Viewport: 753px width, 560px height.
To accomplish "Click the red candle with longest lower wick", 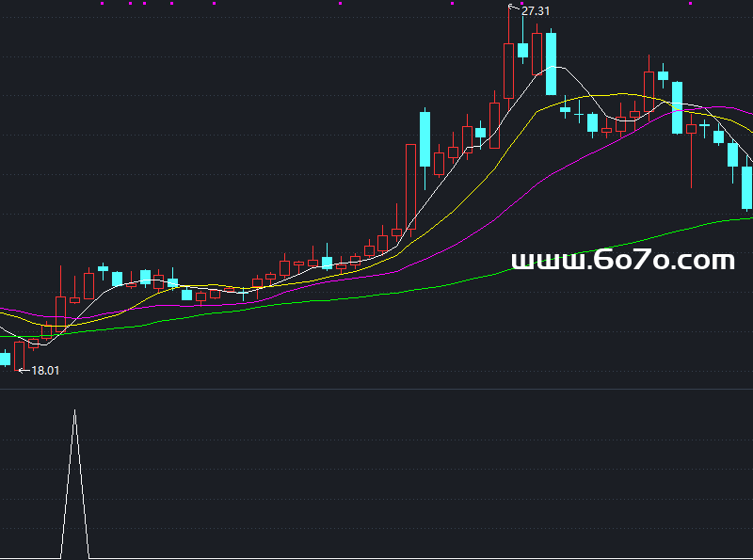I will coord(691,130).
